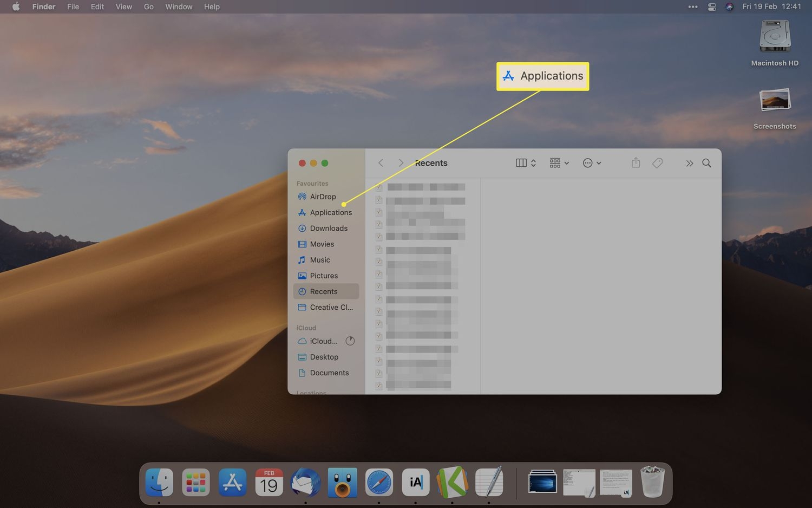Open Desktop under iCloud section
The height and width of the screenshot is (508, 812).
[x=318, y=357]
